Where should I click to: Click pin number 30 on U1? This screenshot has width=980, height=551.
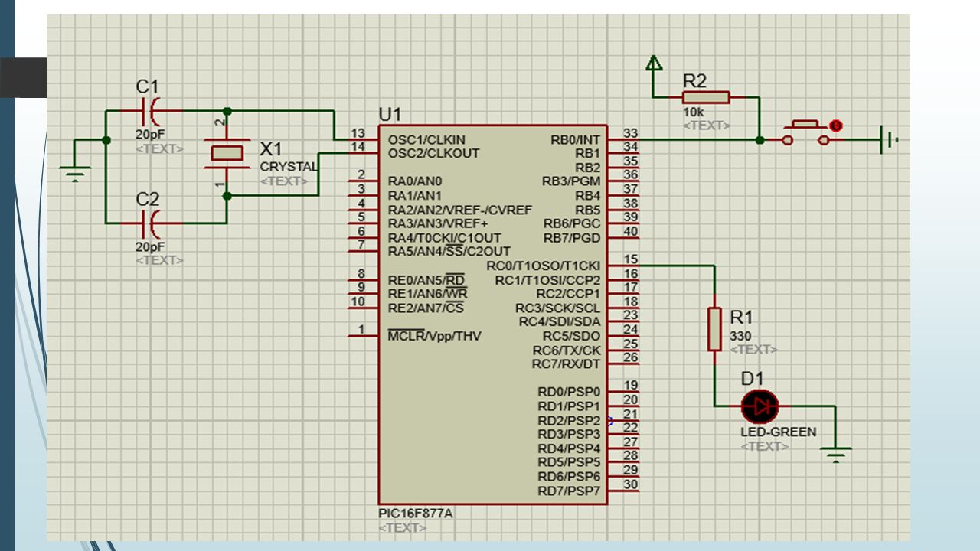[x=630, y=484]
